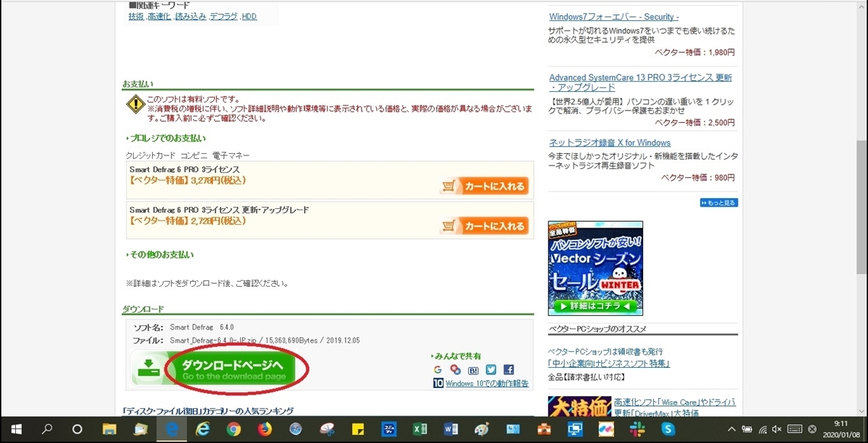The image size is (868, 443).
Task: Open File Explorer from taskbar
Action: coord(109,429)
